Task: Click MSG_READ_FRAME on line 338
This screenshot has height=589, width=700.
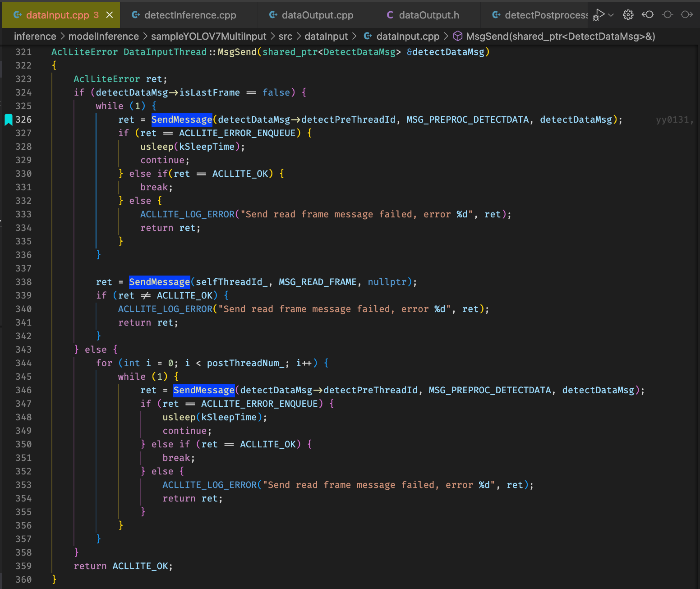Action: 318,282
